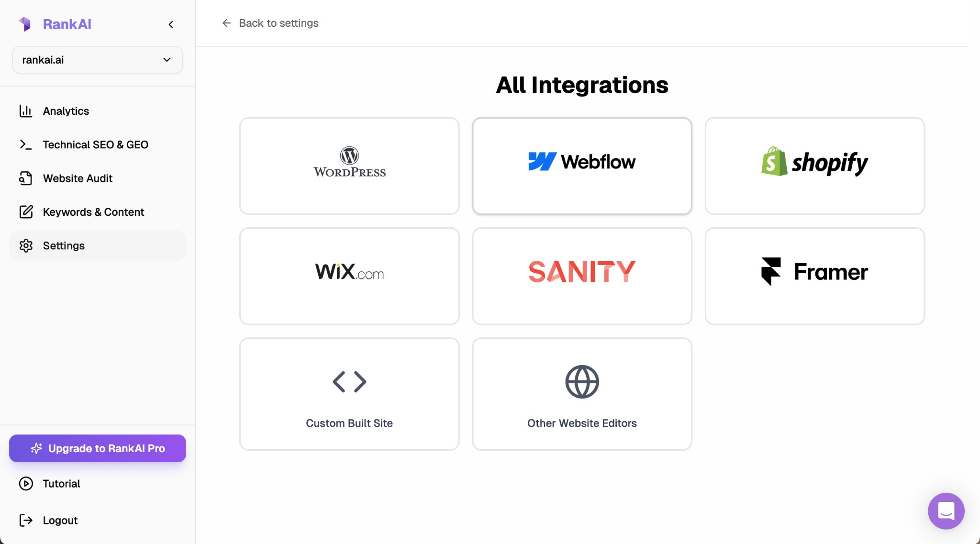Screen dimensions: 980x544
Task: Open the Settings page
Action: (x=64, y=245)
